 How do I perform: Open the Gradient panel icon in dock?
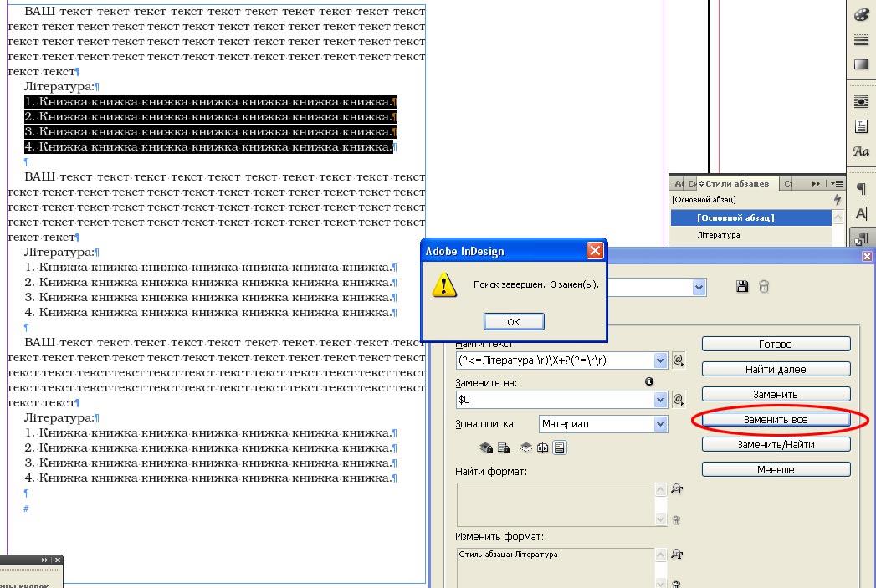tap(862, 64)
